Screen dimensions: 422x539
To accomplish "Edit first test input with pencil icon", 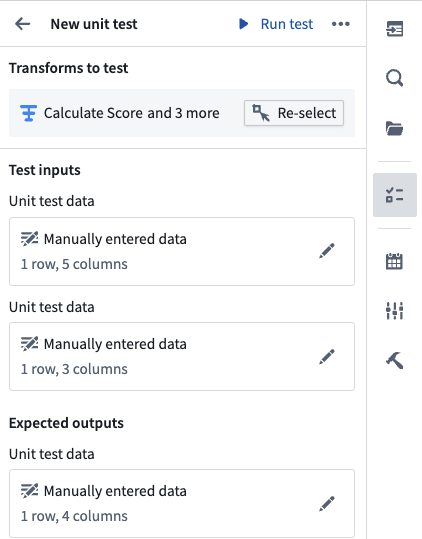I will (326, 251).
